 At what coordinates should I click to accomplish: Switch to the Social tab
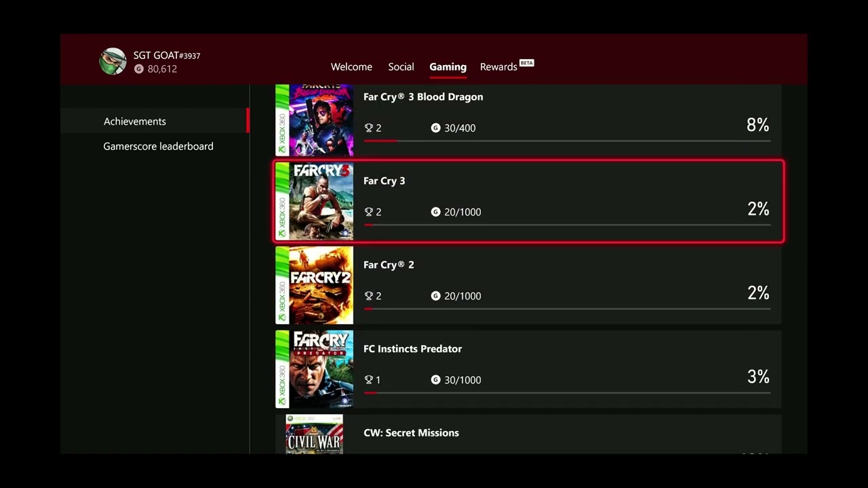(401, 66)
